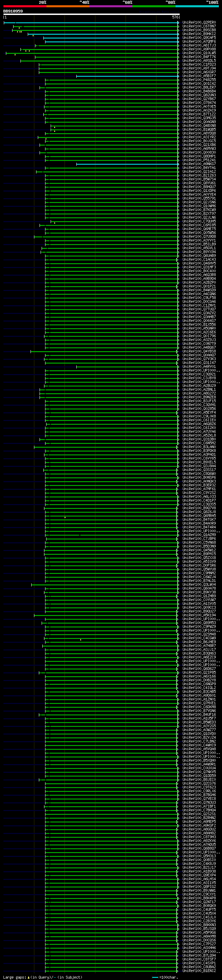Select the UniRef100_C1FD23 label
The height and width of the screenshot is (980, 222).
coord(199,64)
